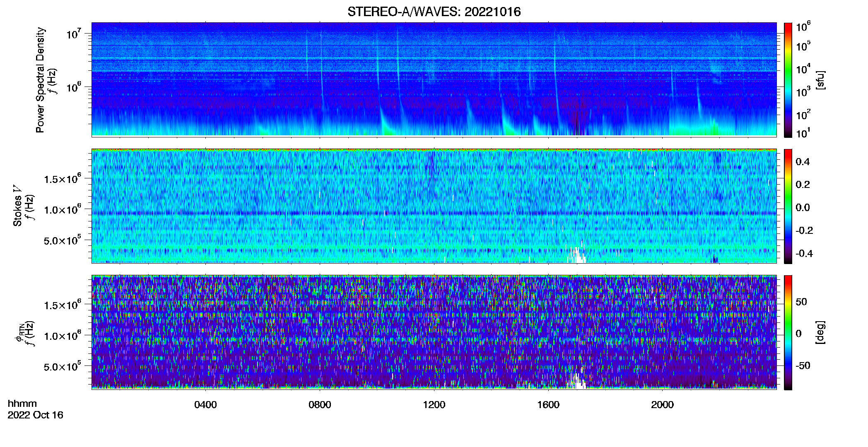Image resolution: width=868 pixels, height=447 pixels.
Task: Click the [deg] colorbar unit label
Action: point(820,332)
